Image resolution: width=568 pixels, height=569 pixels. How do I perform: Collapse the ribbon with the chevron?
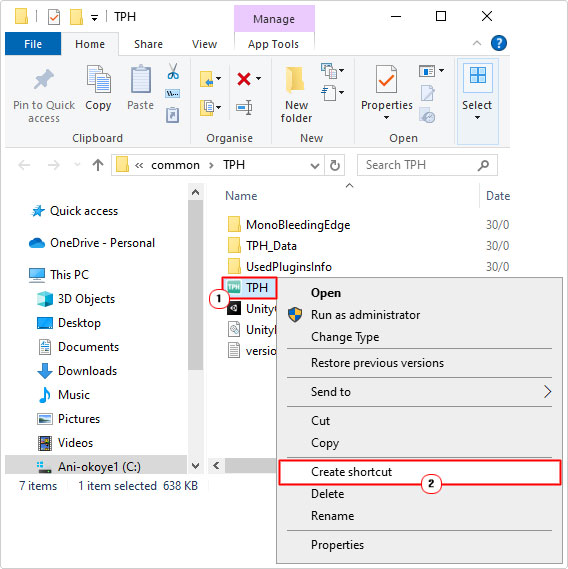pos(477,44)
